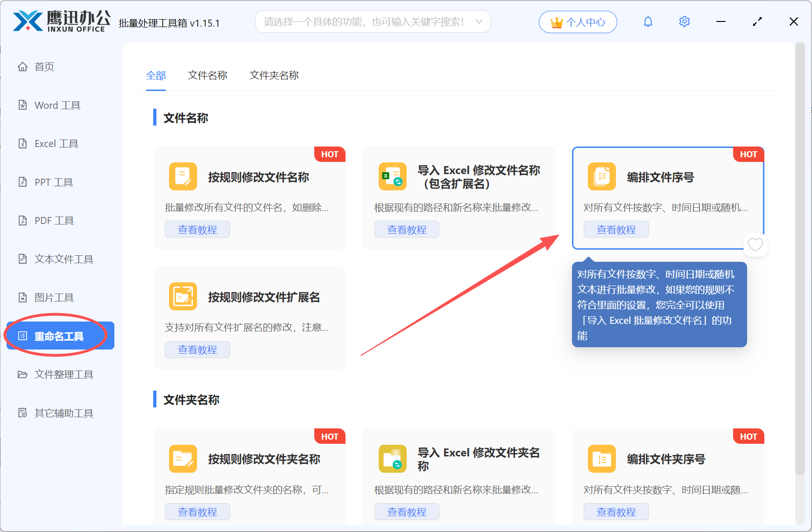This screenshot has height=532, width=812.
Task: Switch to the 文件夹名称 tab
Action: pos(274,75)
